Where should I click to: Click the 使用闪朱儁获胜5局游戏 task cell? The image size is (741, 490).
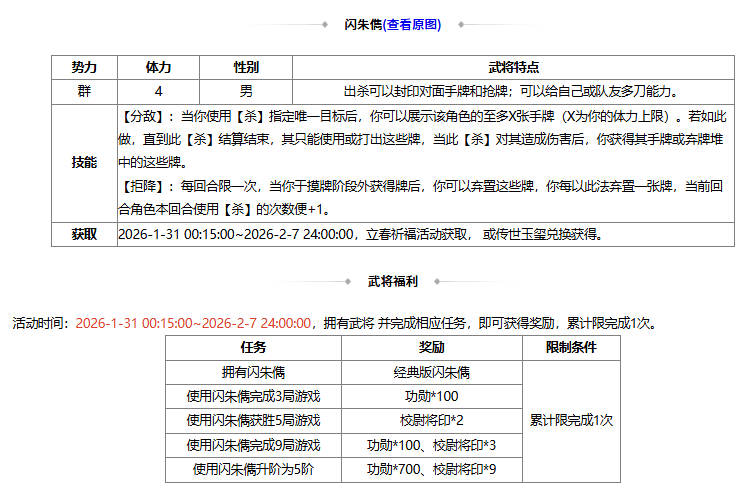click(253, 421)
